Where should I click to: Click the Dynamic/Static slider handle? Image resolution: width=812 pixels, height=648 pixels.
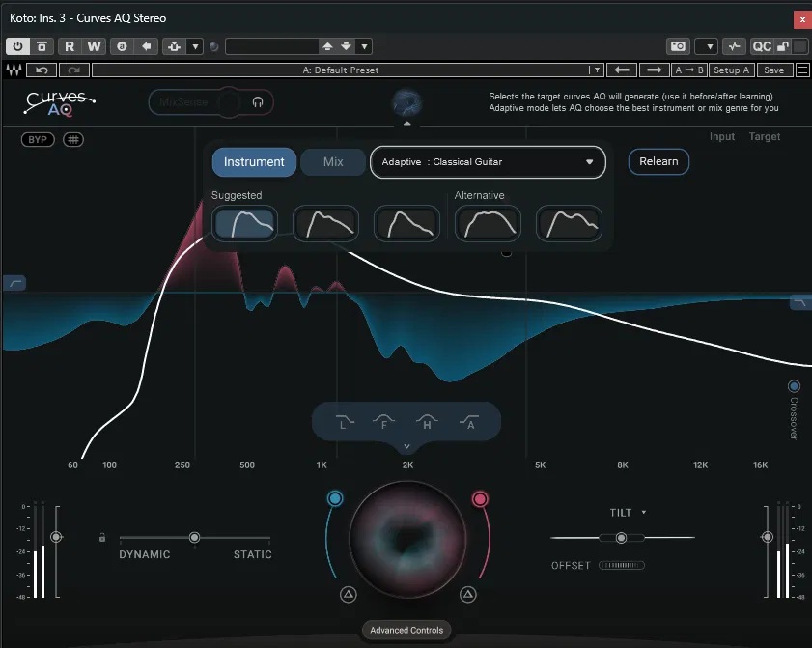[194, 538]
